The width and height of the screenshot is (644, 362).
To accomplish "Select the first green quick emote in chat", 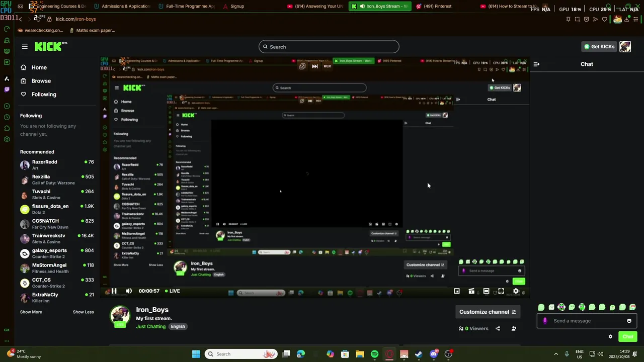I will [x=541, y=307].
